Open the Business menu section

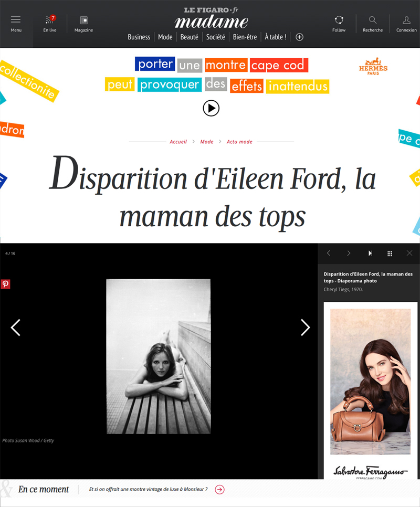coord(139,37)
